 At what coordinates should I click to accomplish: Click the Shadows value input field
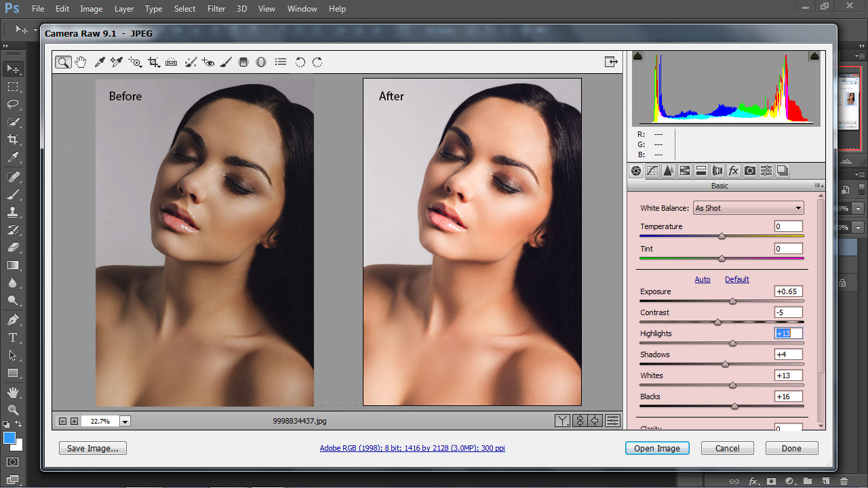point(788,354)
